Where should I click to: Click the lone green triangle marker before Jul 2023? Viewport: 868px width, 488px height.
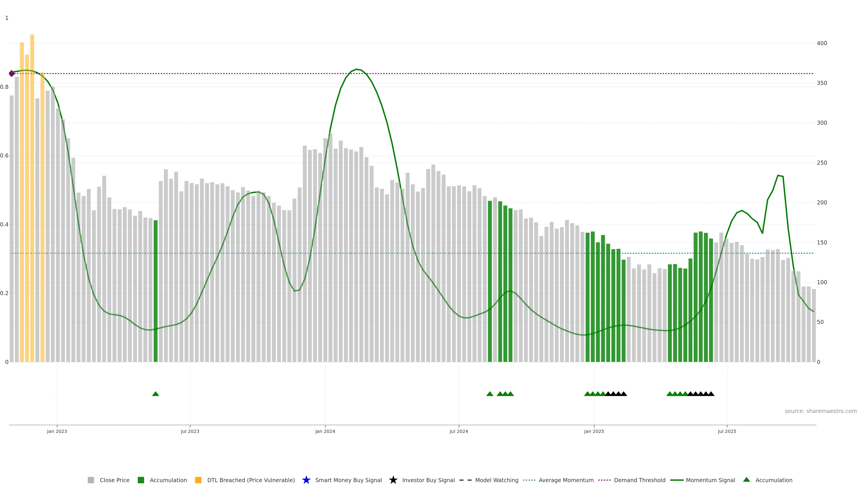[155, 394]
